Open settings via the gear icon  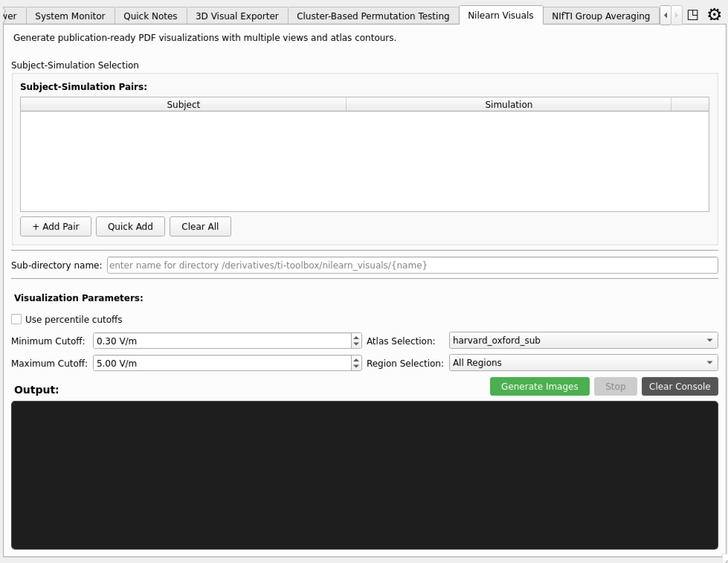pyautogui.click(x=714, y=15)
